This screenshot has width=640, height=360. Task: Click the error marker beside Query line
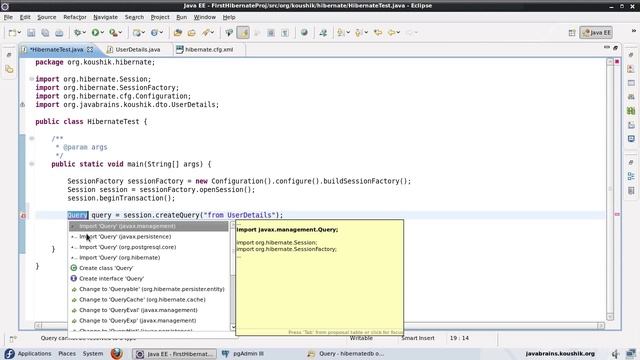23,215
